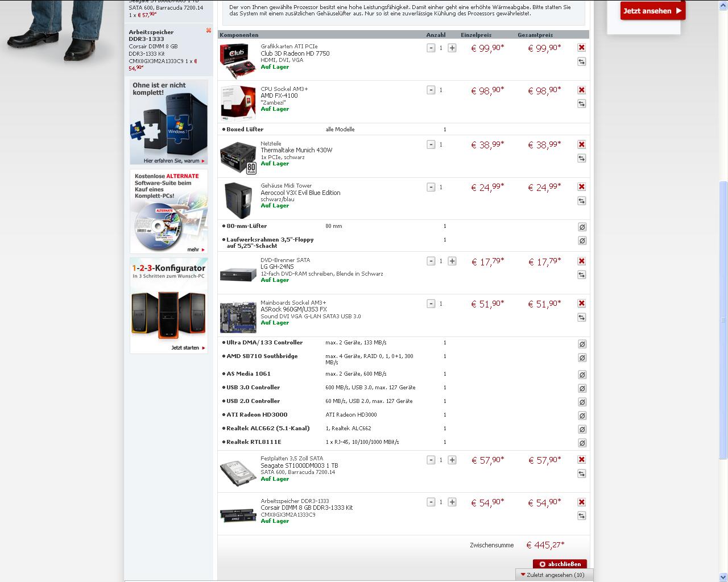
Task: Decrease quantity of Corsair DIMM 8 GB kit
Action: pyautogui.click(x=431, y=502)
